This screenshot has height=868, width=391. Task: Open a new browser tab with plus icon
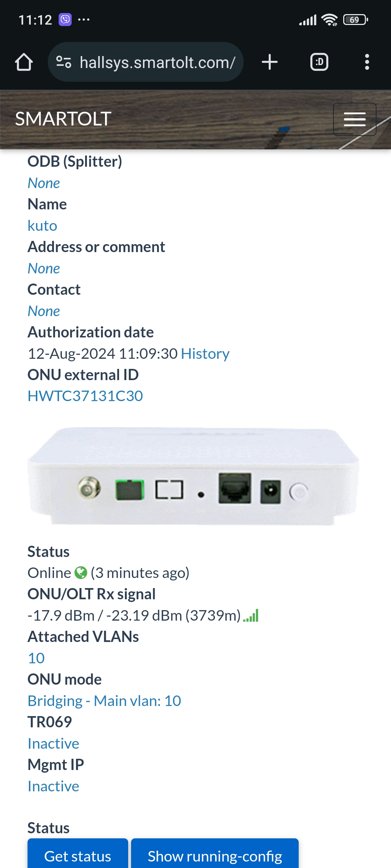coord(270,62)
